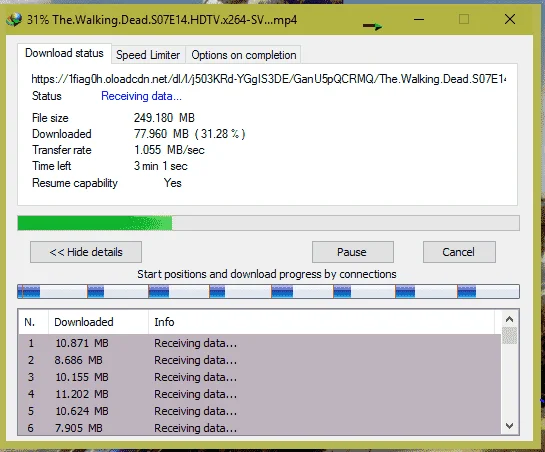545x452 pixels.
Task: Click the N. column header
Action: click(x=33, y=322)
